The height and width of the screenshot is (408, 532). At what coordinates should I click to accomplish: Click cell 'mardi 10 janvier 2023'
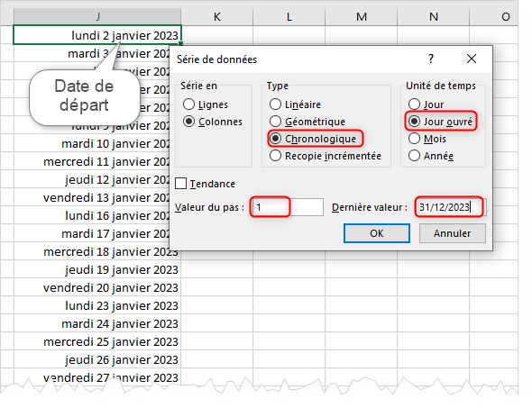tap(92, 144)
